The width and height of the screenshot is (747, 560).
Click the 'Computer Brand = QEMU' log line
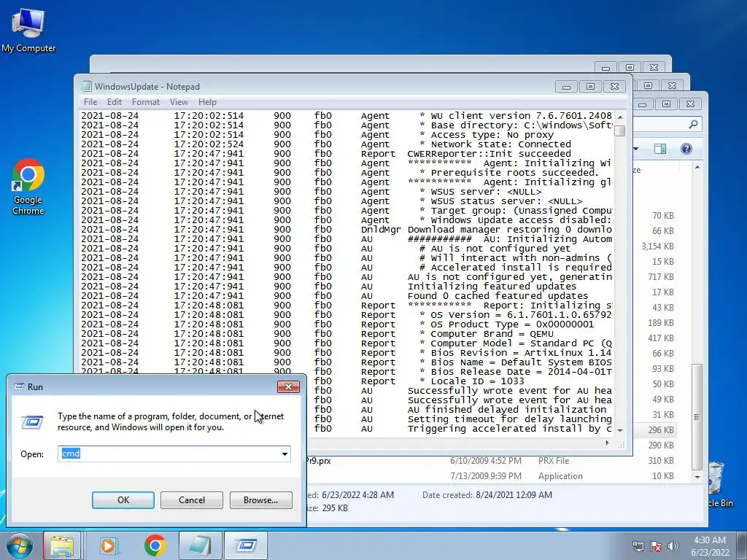tap(487, 334)
